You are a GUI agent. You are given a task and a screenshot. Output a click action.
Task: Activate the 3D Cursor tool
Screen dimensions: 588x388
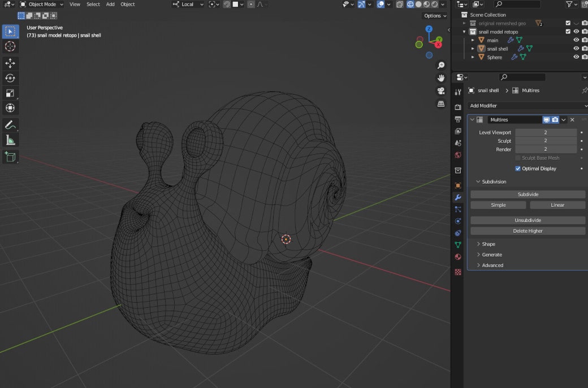(10, 46)
